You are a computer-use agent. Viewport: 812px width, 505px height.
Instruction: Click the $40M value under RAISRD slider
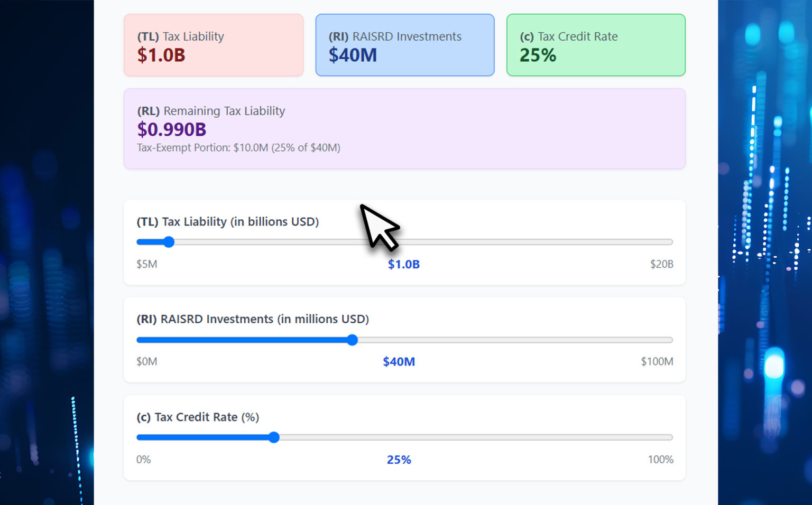pyautogui.click(x=399, y=362)
